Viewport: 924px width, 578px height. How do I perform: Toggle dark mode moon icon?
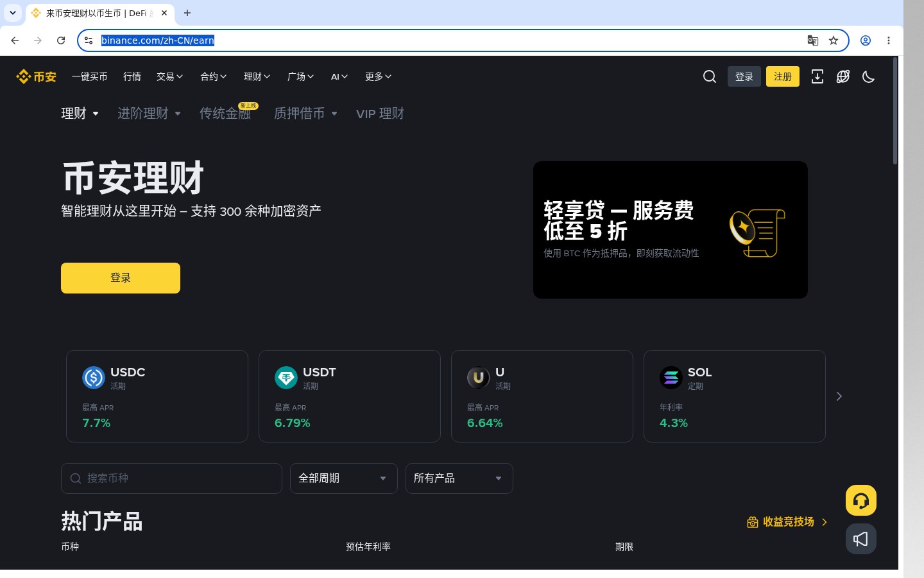pos(869,76)
